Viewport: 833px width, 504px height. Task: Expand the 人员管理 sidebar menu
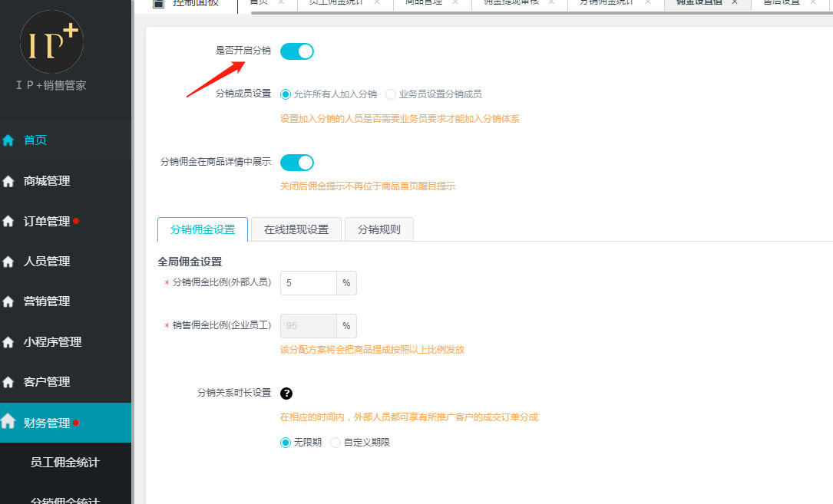(x=47, y=262)
